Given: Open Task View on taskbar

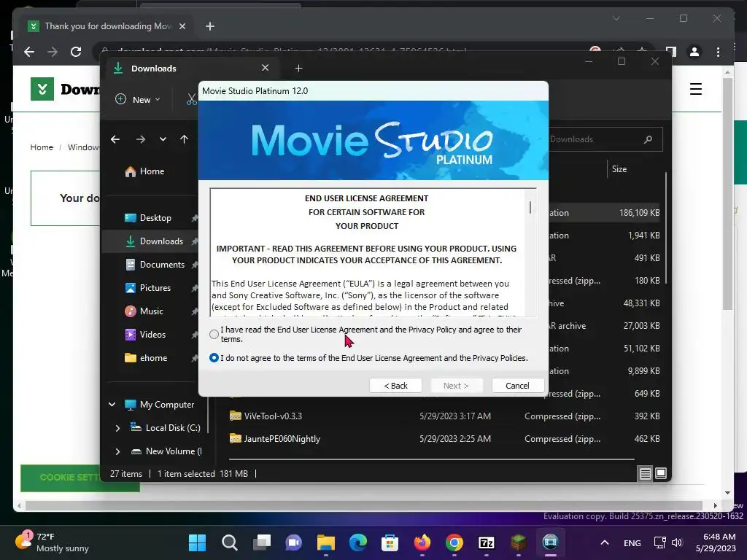Looking at the screenshot, I should 262,542.
